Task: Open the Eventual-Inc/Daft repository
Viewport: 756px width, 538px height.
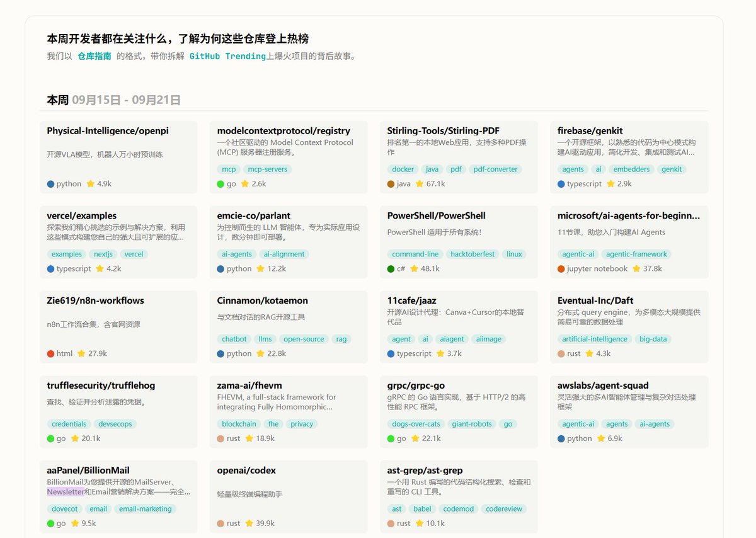Action: pyautogui.click(x=595, y=301)
